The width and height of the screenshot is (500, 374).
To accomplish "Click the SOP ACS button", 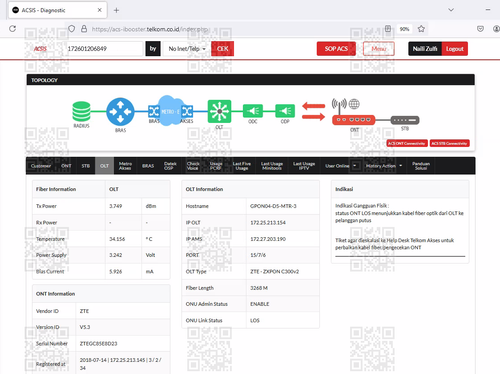I will point(336,49).
